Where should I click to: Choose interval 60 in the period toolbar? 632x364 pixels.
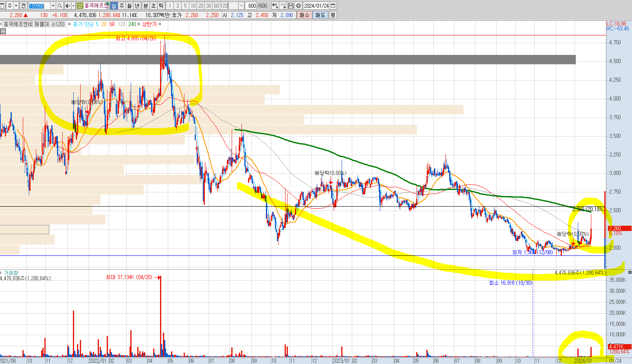[216, 6]
